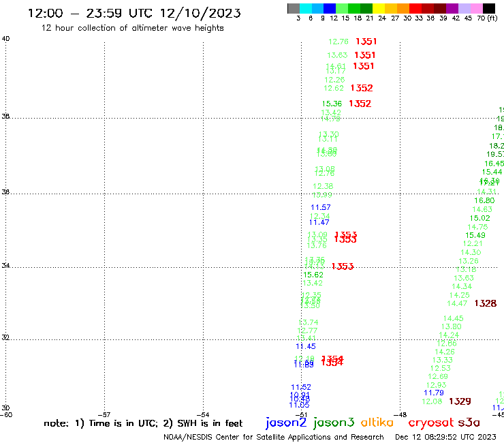Click the blue value '11.57'

[x=321, y=207]
